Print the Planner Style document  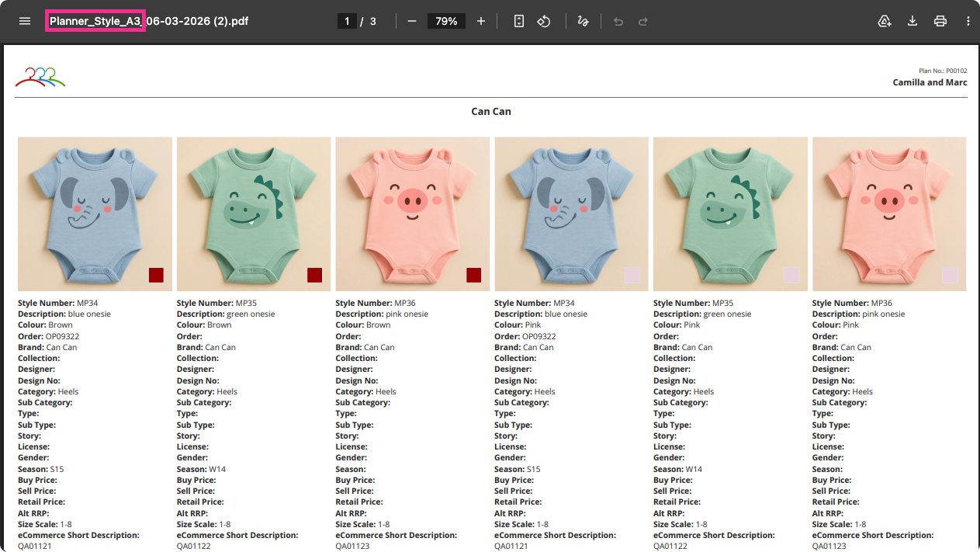[940, 21]
